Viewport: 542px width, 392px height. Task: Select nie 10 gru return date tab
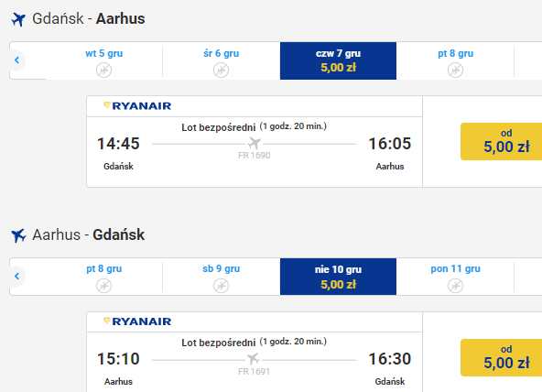pyautogui.click(x=338, y=277)
